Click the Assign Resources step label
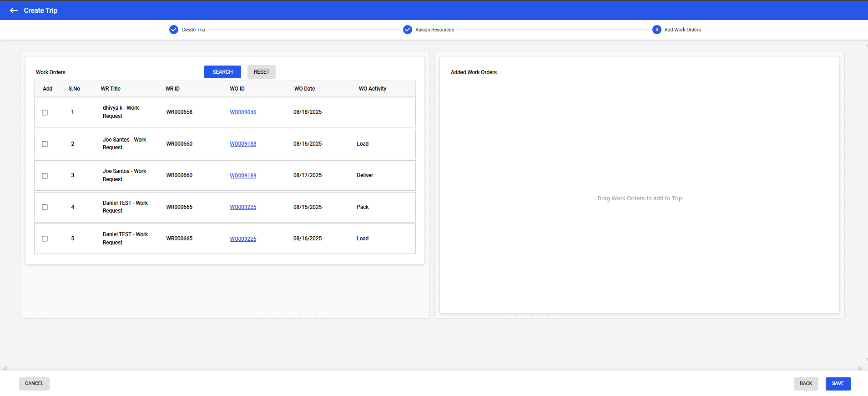Screen dimensions: 868x396 pyautogui.click(x=434, y=30)
